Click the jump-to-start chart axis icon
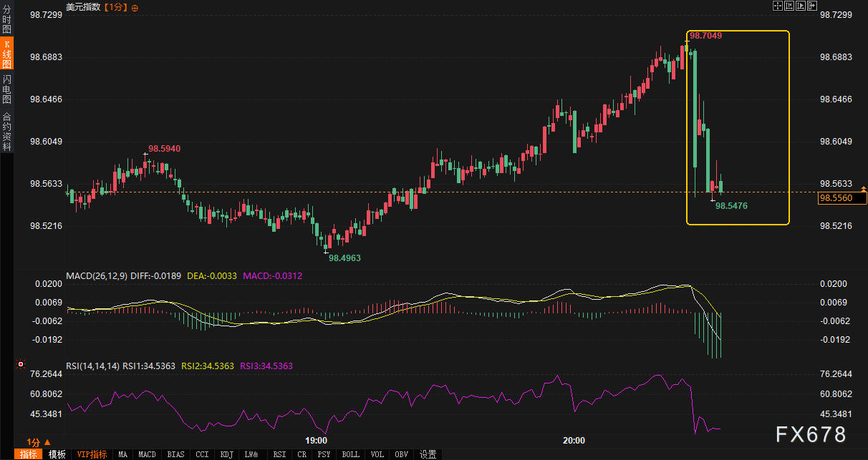Image resolution: width=868 pixels, height=460 pixels. click(789, 6)
